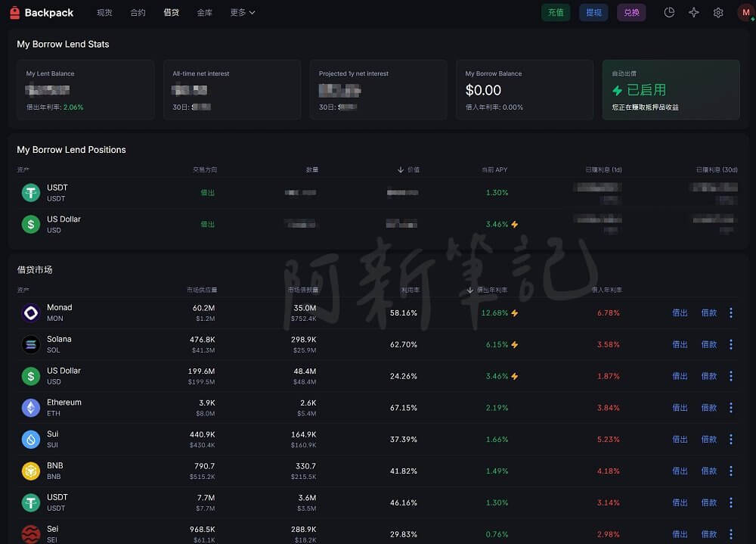
Task: Click 借出 for Sei
Action: [x=680, y=534]
